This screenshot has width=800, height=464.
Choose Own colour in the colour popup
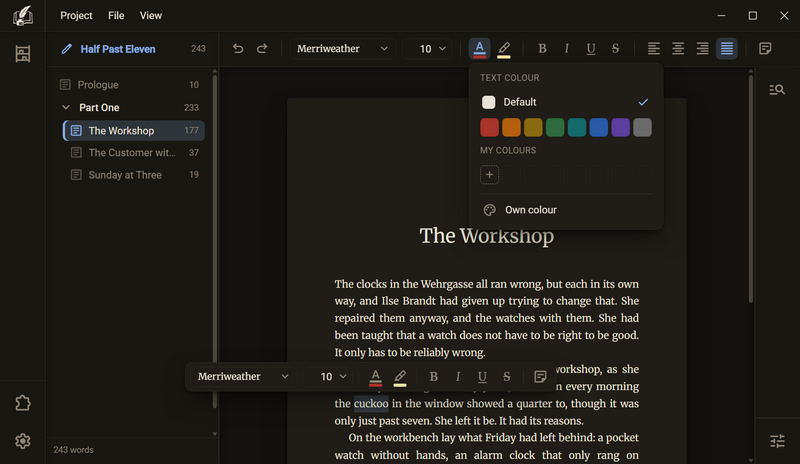point(566,210)
